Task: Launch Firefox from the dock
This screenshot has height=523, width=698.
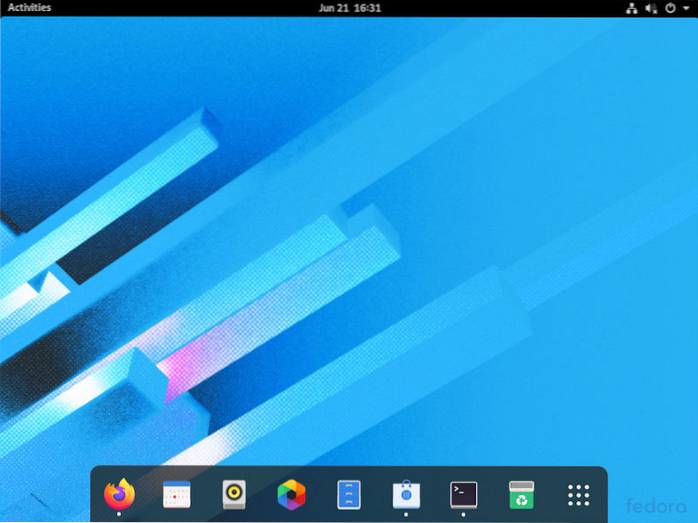Action: pyautogui.click(x=119, y=493)
